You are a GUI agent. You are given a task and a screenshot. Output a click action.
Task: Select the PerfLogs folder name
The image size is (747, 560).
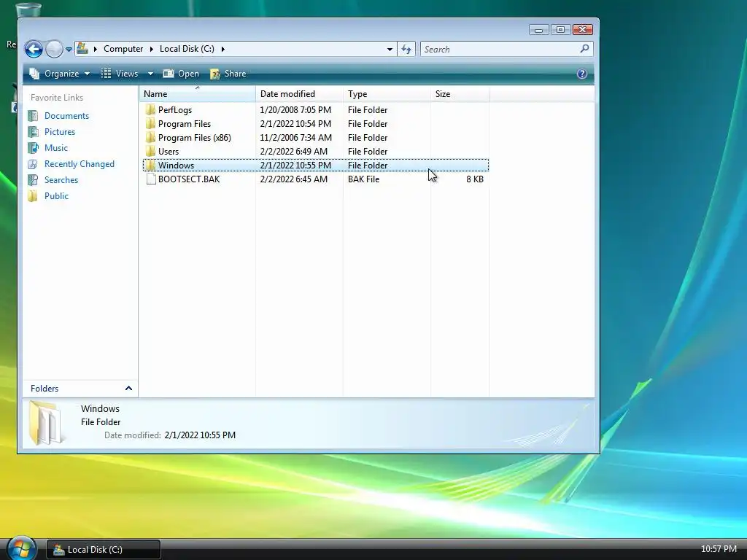point(175,110)
